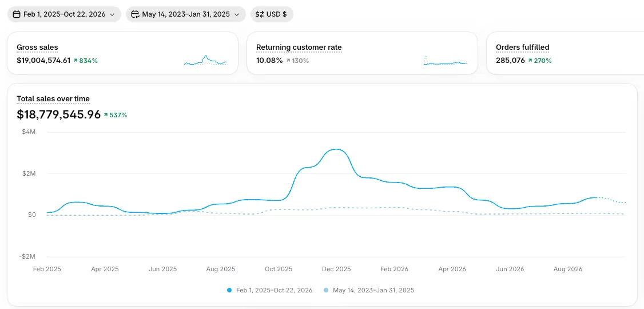This screenshot has width=644, height=309.
Task: Click the comparison calendar icon
Action: pos(135,14)
